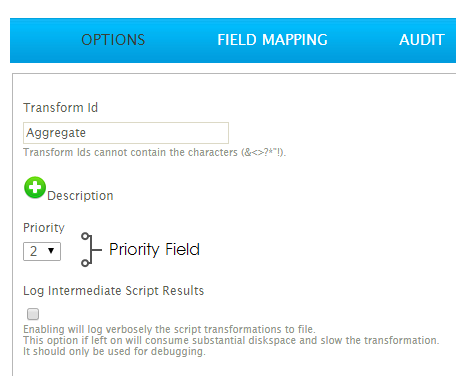Click the 'consume substantial diskspace' warning line
This screenshot has height=386, width=466.
point(231,340)
